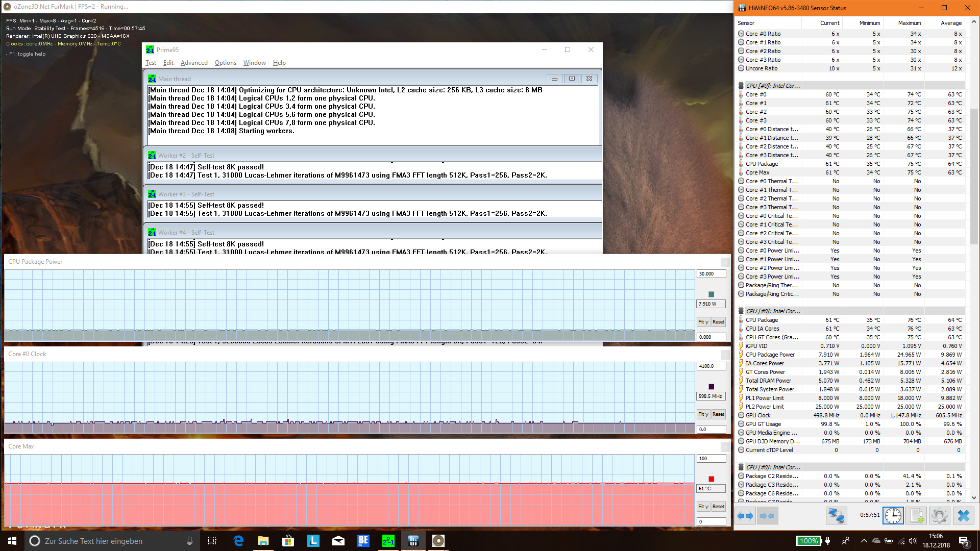The width and height of the screenshot is (980, 551).
Task: Click the Maximum column header in HWiNFO
Action: 909,23
